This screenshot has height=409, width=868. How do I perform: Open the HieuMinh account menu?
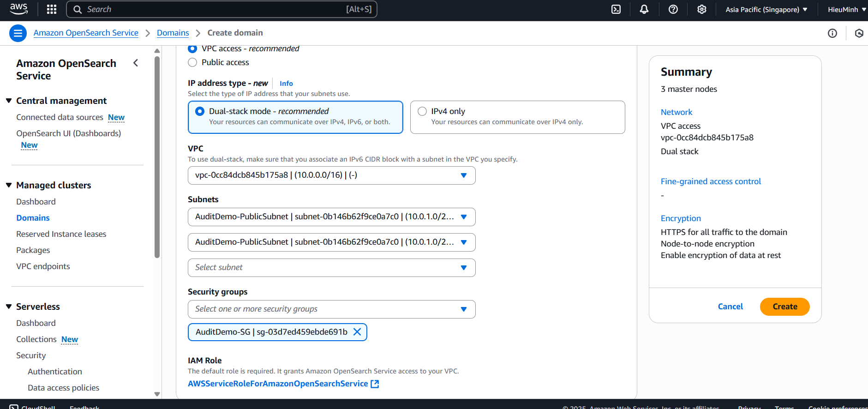pos(847,9)
